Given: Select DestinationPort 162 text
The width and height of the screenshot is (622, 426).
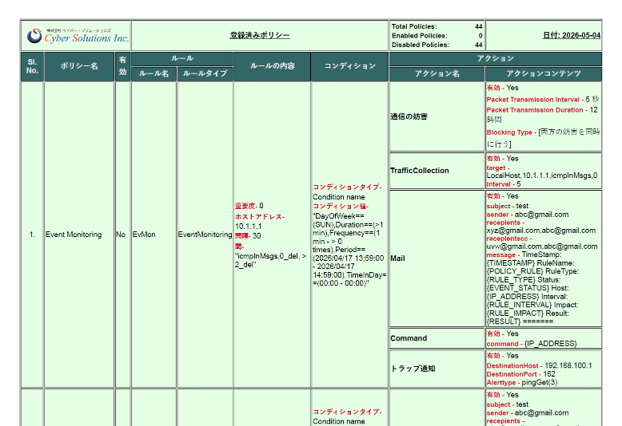Looking at the screenshot, I should click(521, 374).
